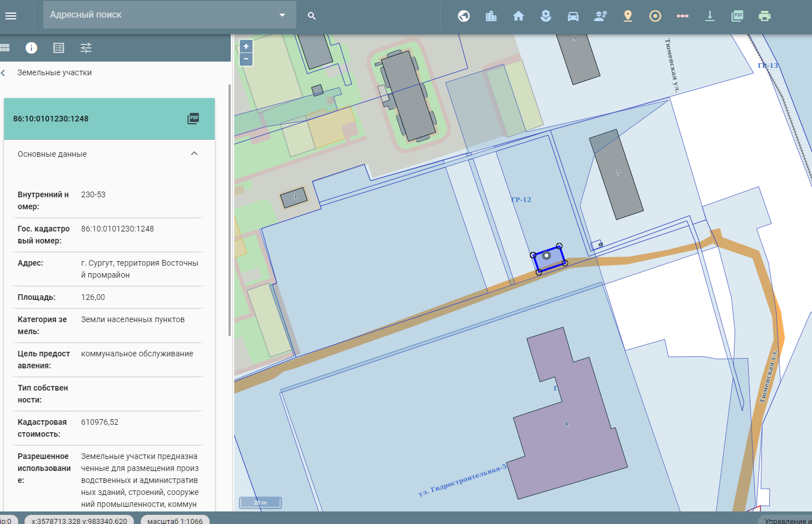
Task: Click the location pin marker tool
Action: 628,16
